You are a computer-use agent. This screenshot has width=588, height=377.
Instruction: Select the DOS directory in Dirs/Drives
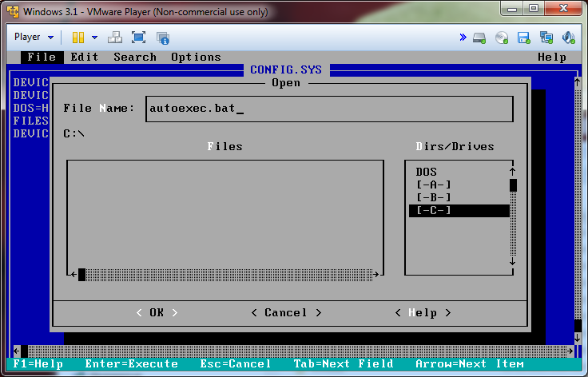click(x=426, y=172)
